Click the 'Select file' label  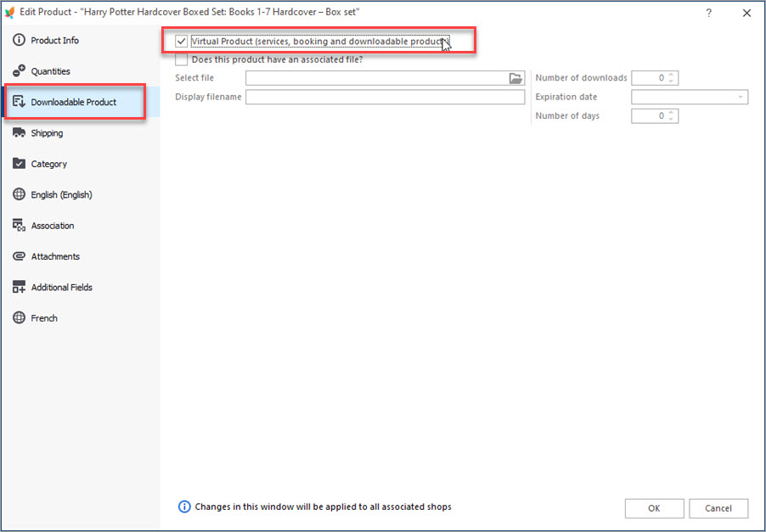tap(194, 77)
